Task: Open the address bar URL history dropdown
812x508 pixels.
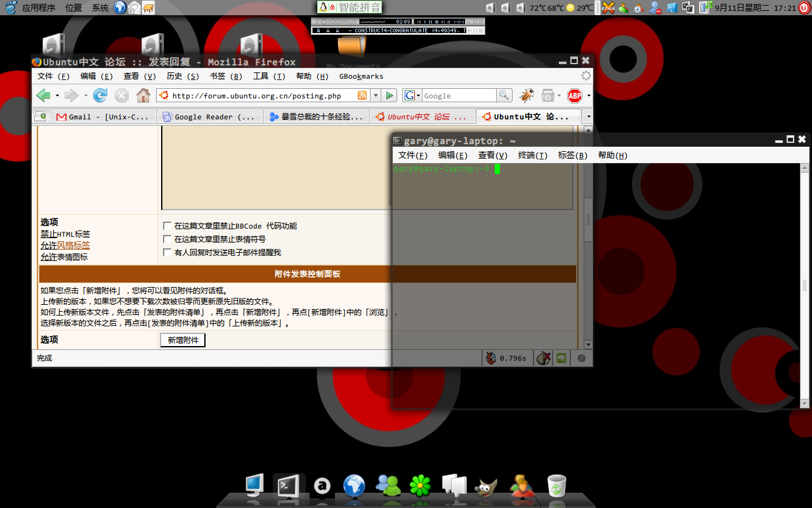Action: 376,96
